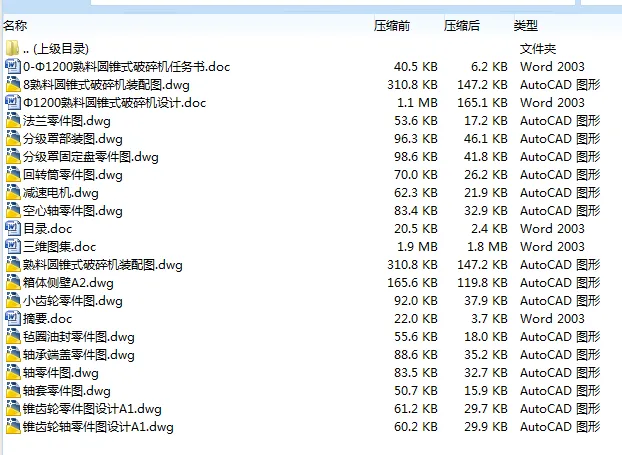
Task: Select file name 8熟料圆锥式破碎机装配图.dwg
Action: [106, 84]
